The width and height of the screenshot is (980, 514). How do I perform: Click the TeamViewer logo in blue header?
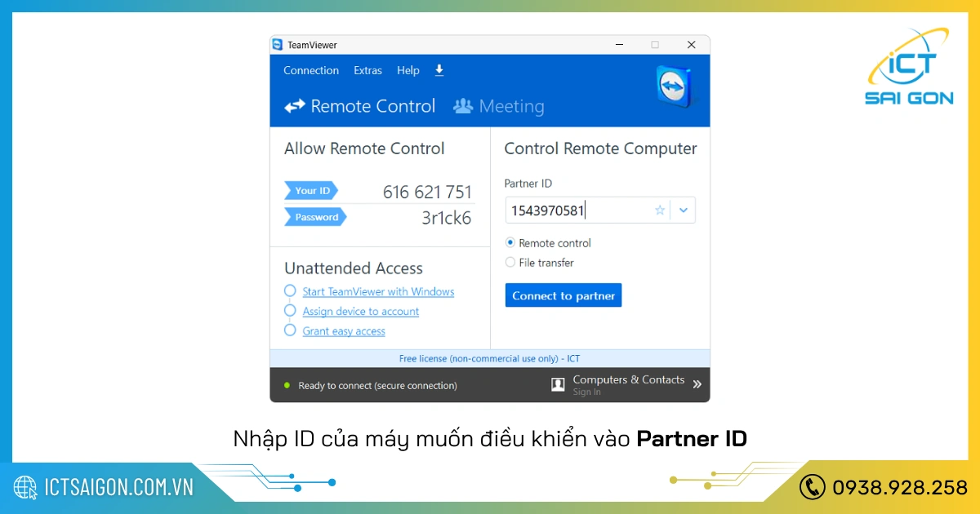675,87
